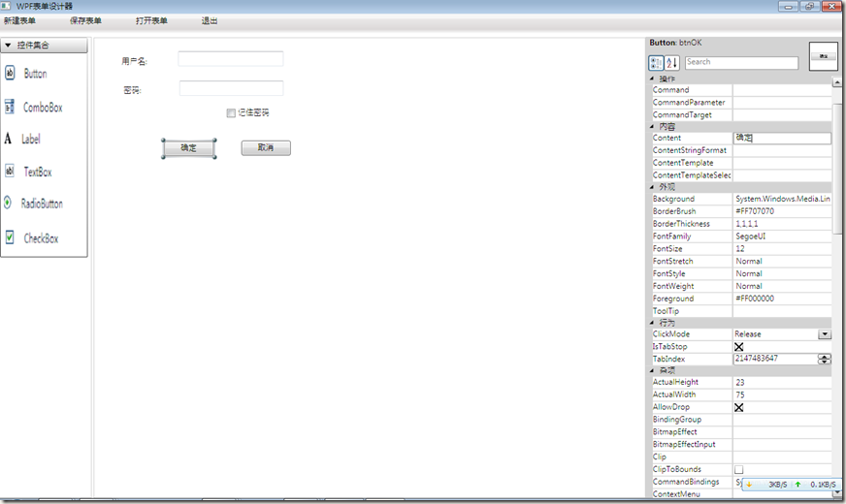
Task: Select the FontWeight property row
Action: coord(741,286)
